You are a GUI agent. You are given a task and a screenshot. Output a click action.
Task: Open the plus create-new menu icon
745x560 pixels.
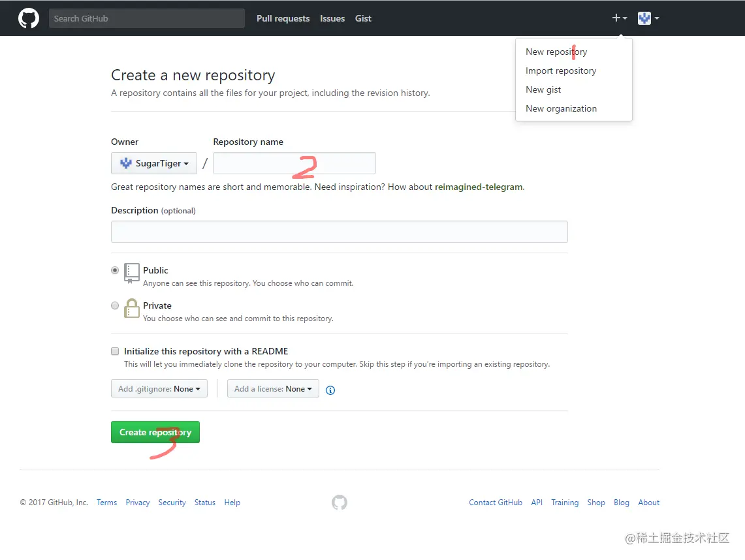pos(620,18)
